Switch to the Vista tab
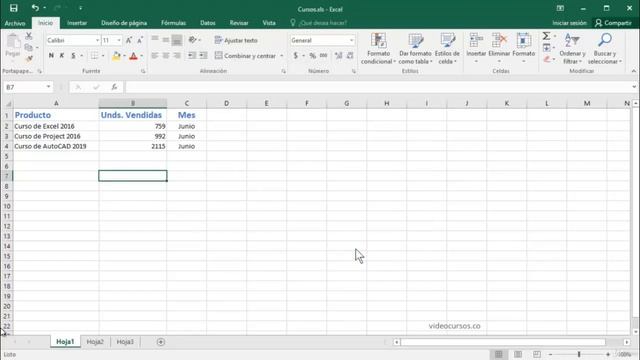 point(269,23)
